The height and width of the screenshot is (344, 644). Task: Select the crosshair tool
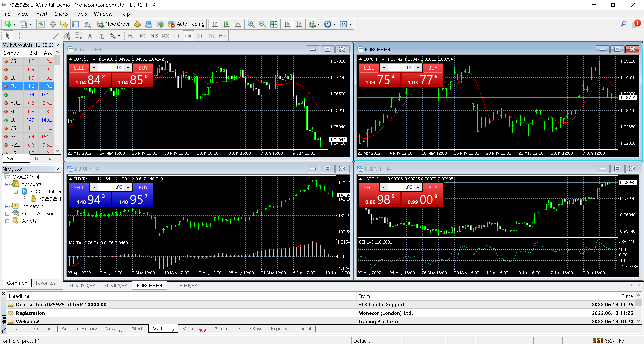click(19, 36)
